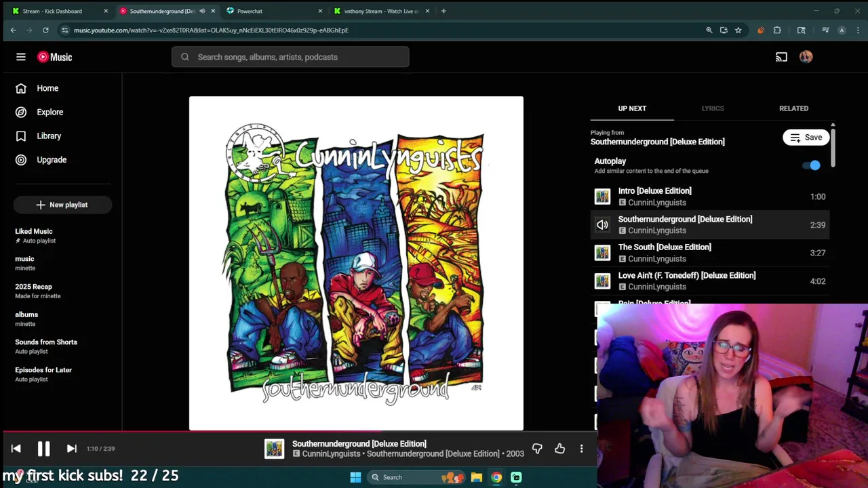Open the 'albums' playlist by minette
Screen dimensions: 868x488
[x=62, y=319]
